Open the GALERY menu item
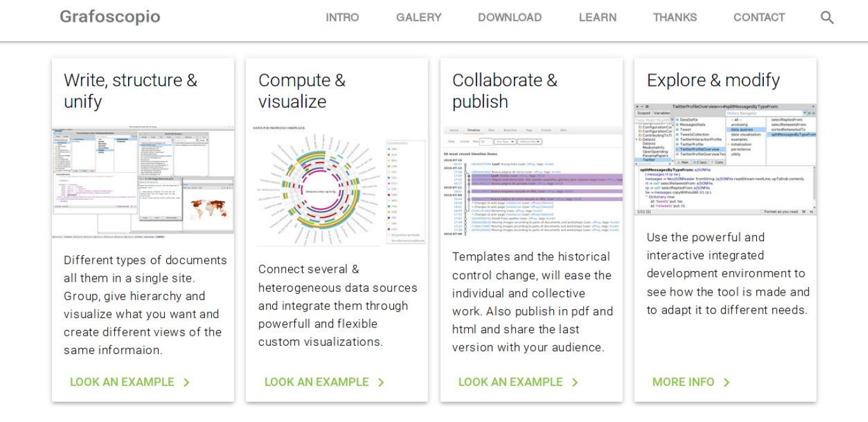This screenshot has height=422, width=868. (419, 18)
